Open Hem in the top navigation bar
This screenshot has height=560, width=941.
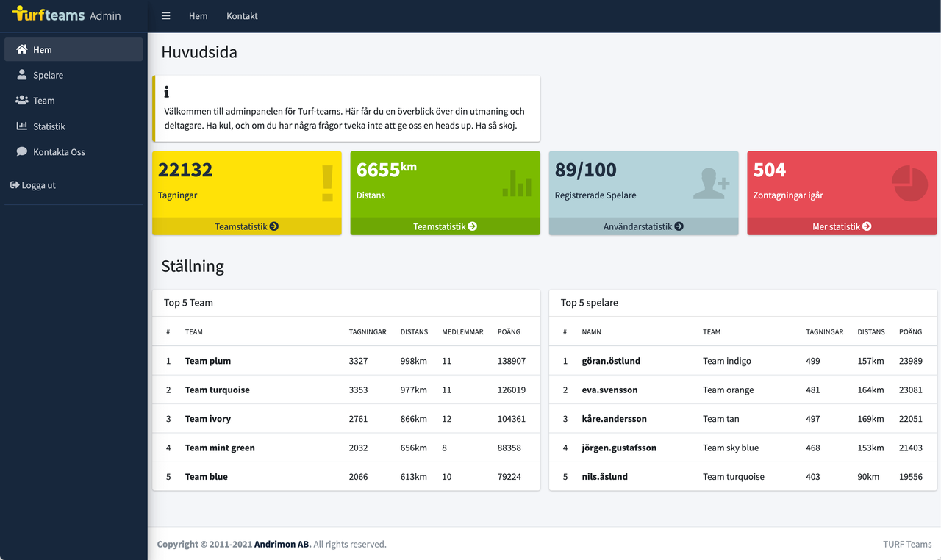198,16
